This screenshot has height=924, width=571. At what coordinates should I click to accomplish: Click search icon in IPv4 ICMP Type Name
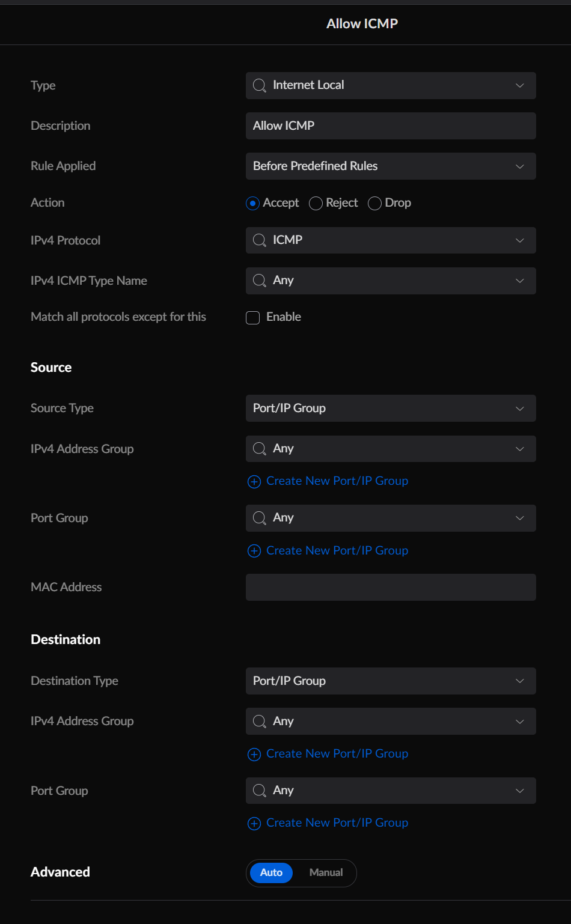(x=259, y=281)
